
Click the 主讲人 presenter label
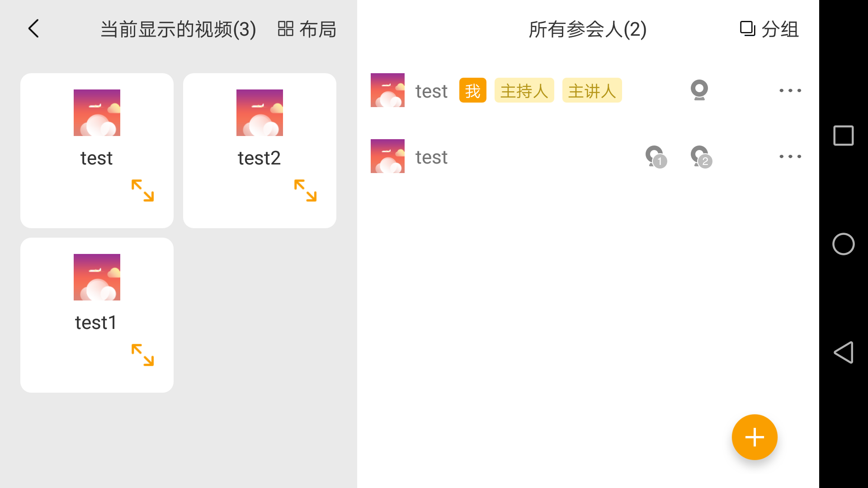coord(592,90)
